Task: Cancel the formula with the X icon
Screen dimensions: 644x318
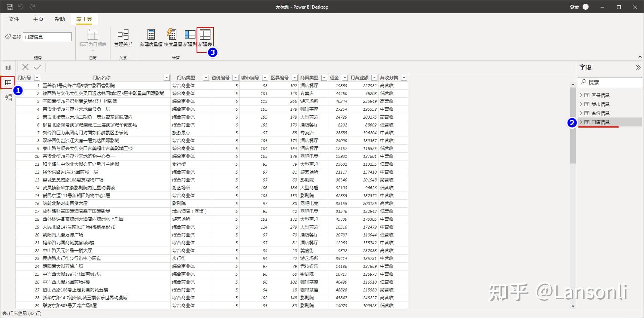Action: [25, 67]
